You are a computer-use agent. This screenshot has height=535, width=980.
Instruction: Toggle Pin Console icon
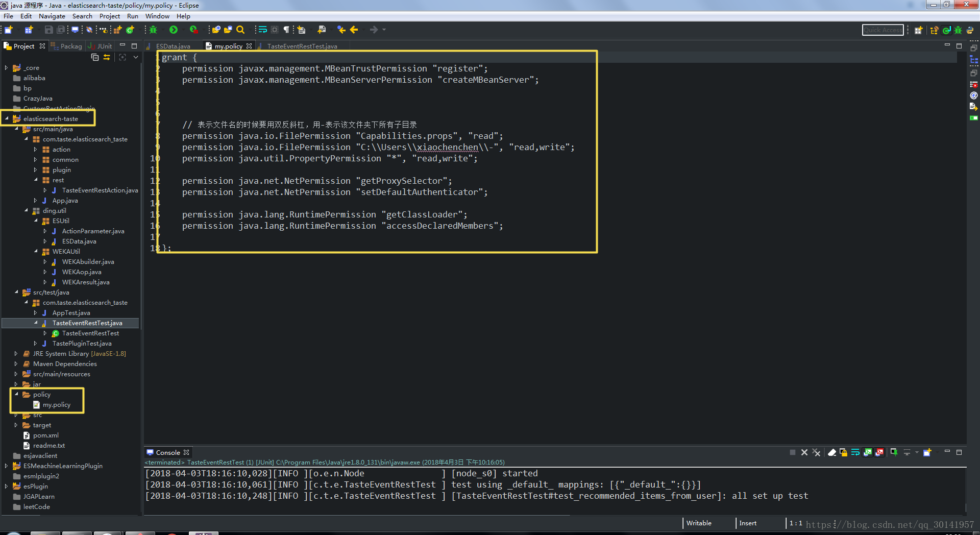[894, 452]
